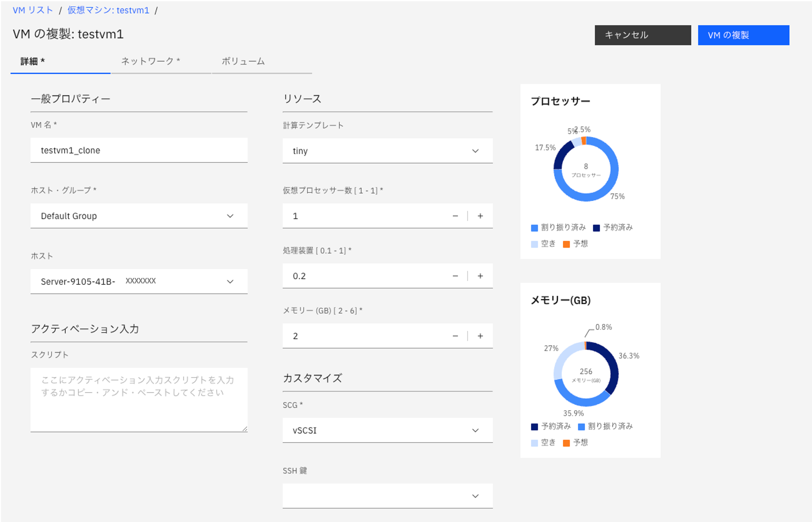This screenshot has width=812, height=522.
Task: Click the chevron on the ホスト dropdown
Action: (x=230, y=281)
